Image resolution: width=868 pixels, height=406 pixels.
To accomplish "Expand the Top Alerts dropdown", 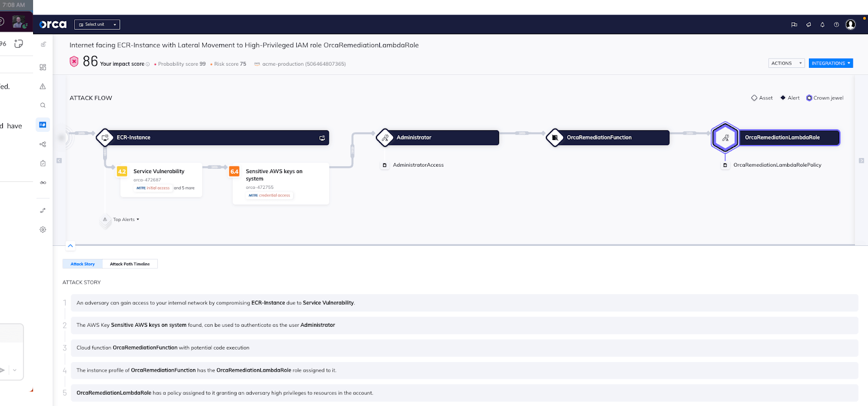I will click(126, 220).
